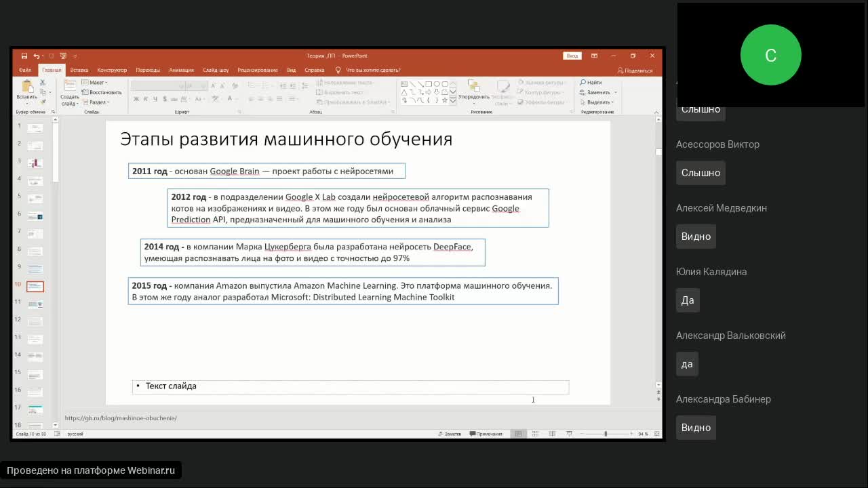Select the star shape in shapes gallery
Screen dimensions: 868x488
coord(445,100)
